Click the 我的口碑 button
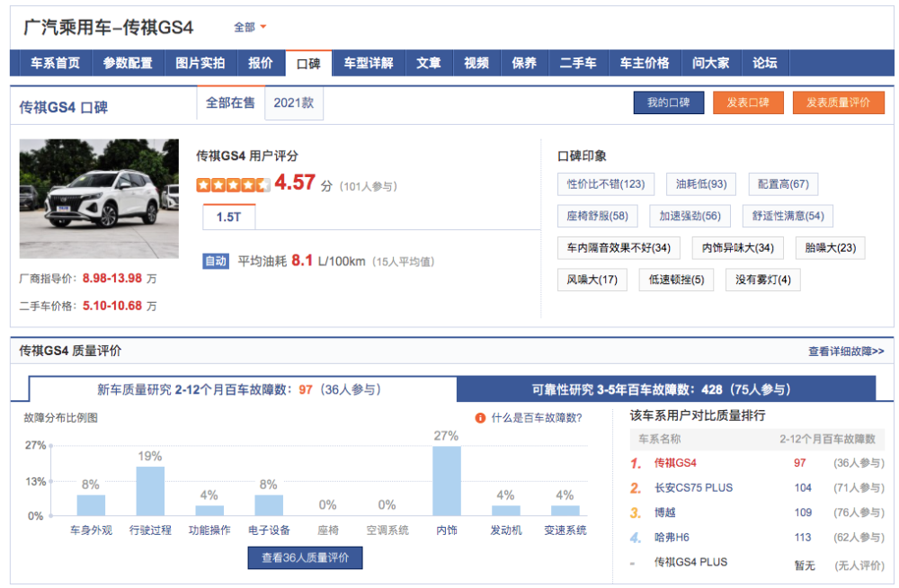 coord(669,102)
